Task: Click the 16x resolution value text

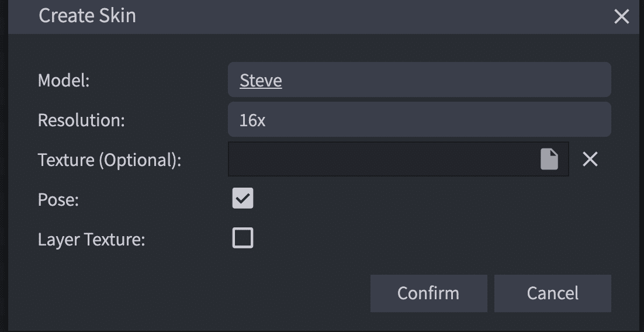Action: pos(252,120)
